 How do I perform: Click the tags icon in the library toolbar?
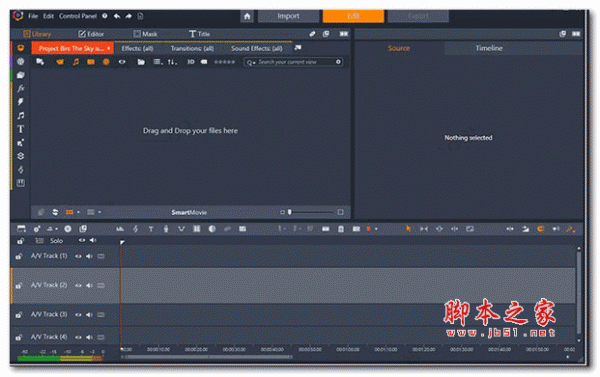tap(204, 62)
